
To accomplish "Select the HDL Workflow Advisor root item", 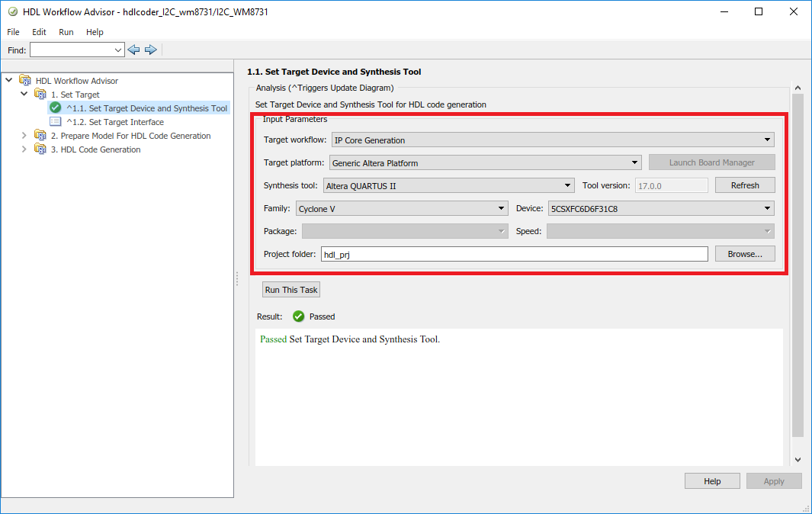I will (77, 81).
